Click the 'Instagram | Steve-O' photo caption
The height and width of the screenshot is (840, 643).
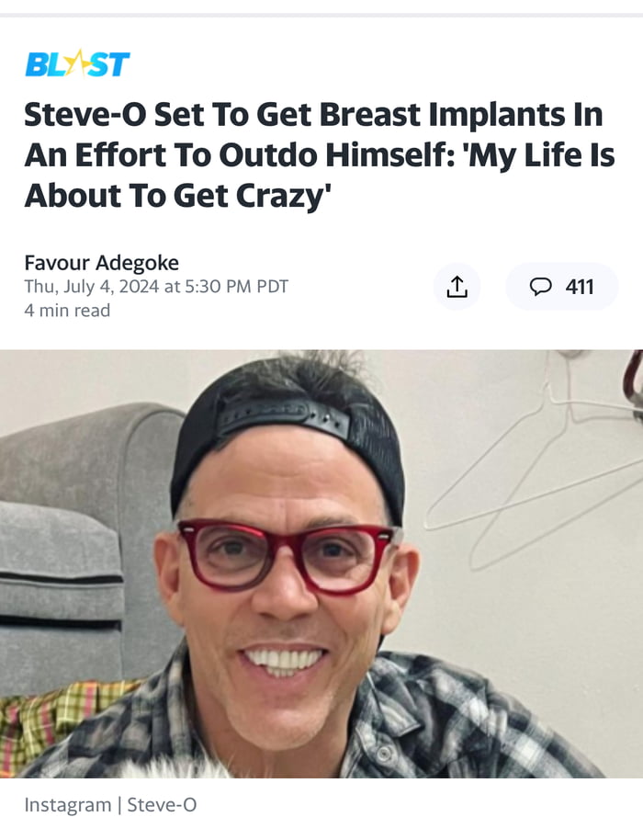tap(110, 805)
